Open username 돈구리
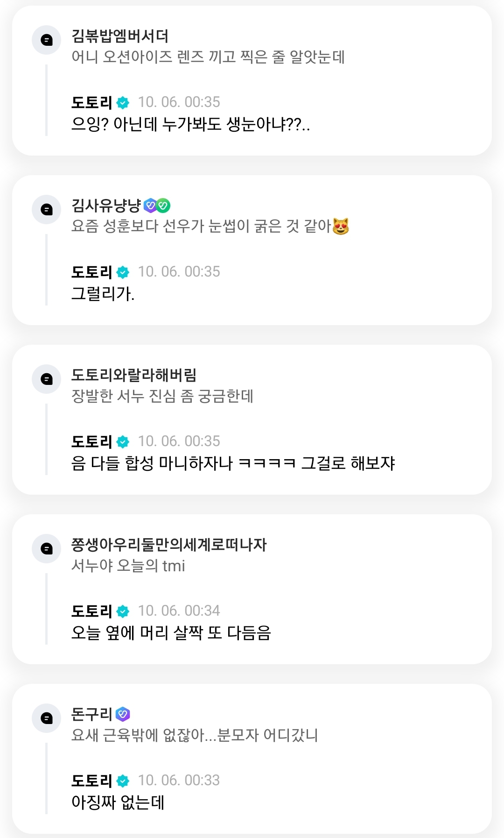Viewport: 504px width, 838px height. pos(92,714)
